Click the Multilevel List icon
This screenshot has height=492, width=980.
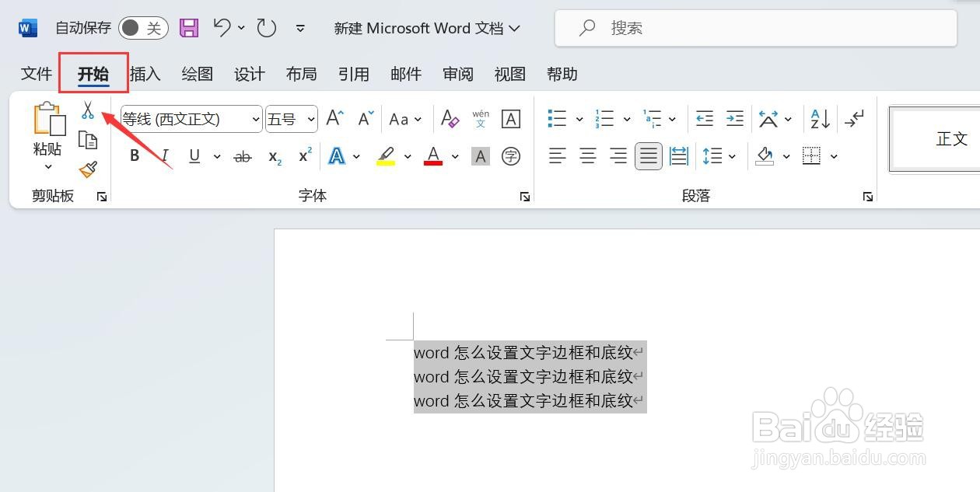click(652, 118)
